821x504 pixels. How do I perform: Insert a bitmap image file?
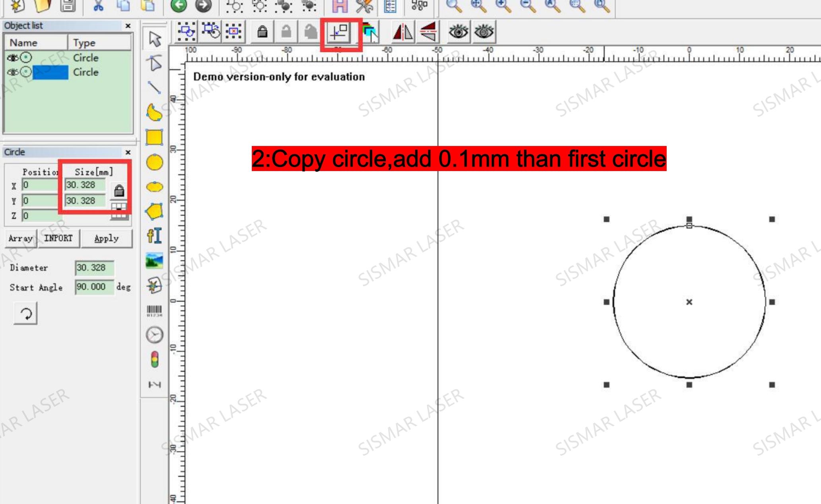click(x=154, y=261)
